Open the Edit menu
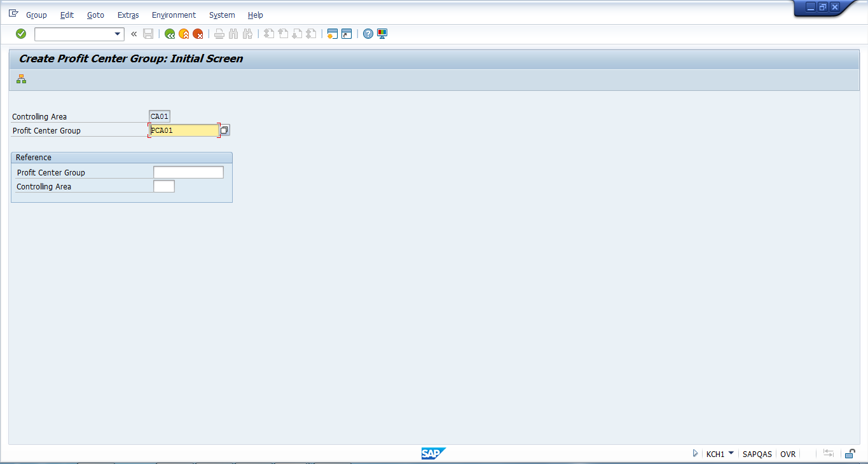 [x=67, y=15]
